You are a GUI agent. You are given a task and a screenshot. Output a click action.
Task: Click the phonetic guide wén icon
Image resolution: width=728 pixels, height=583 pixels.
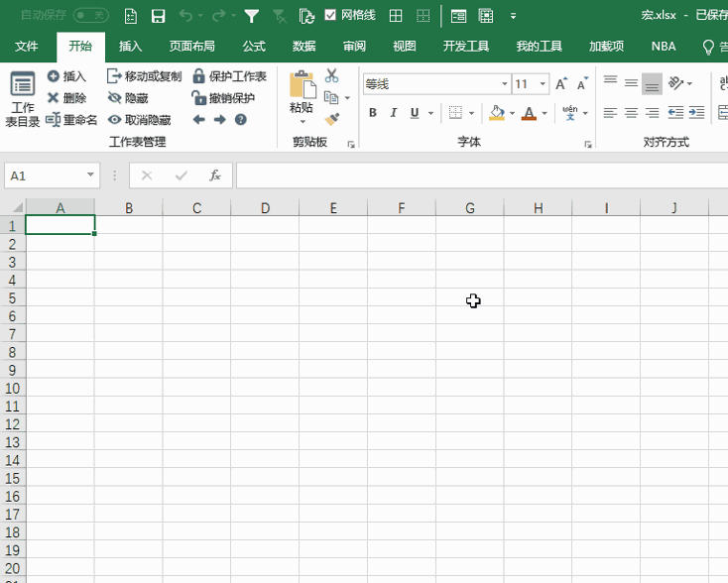point(570,112)
